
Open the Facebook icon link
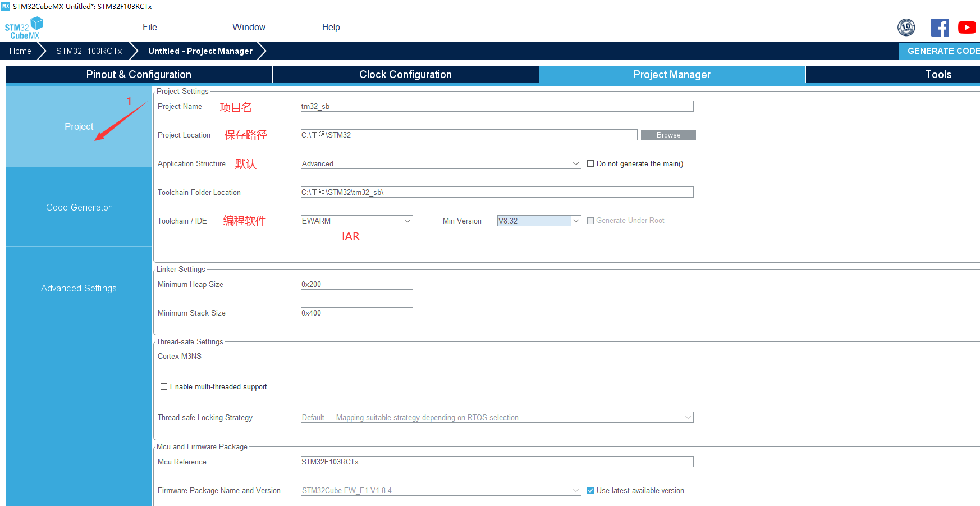coord(940,28)
